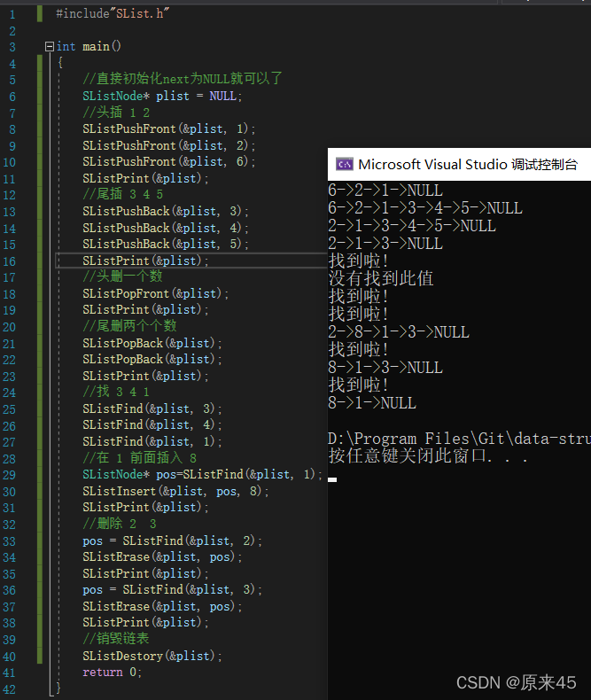Screen dimensions: 591x700
Task: Click 'SListDestory(&plist);' line
Action: [152, 657]
